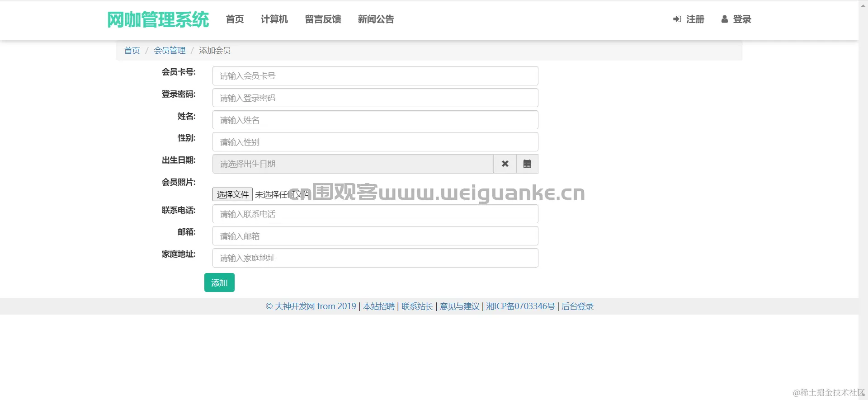Open the 网咖管理系统 site logo
868x400 pixels.
(158, 19)
